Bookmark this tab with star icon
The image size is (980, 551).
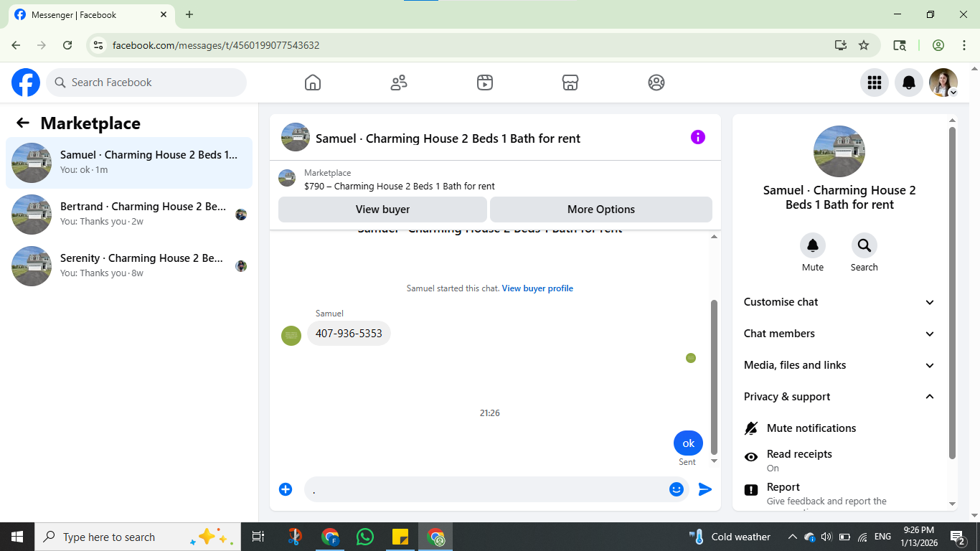point(864,45)
